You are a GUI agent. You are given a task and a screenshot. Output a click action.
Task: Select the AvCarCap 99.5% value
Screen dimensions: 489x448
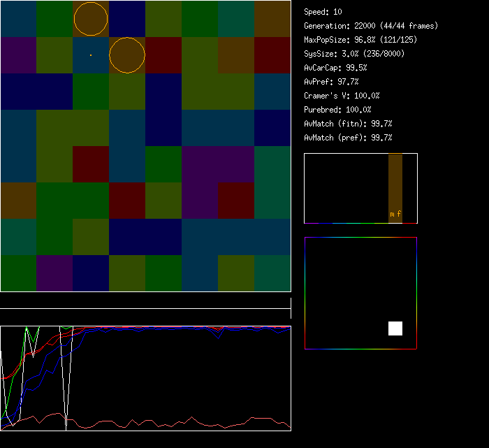pos(336,68)
